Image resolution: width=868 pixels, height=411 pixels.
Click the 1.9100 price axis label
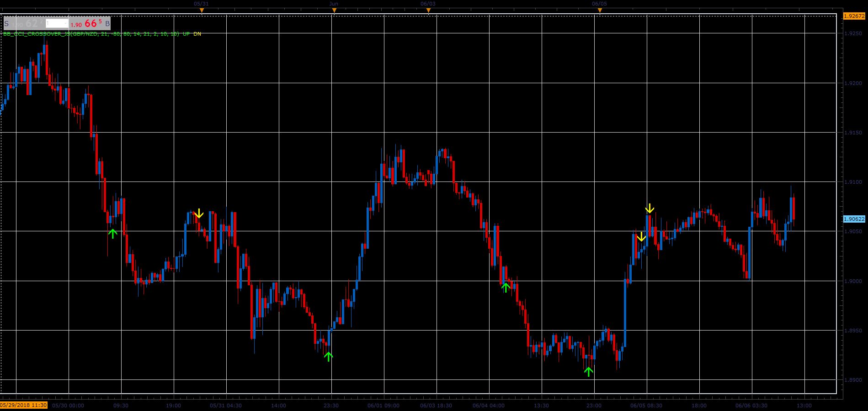853,182
